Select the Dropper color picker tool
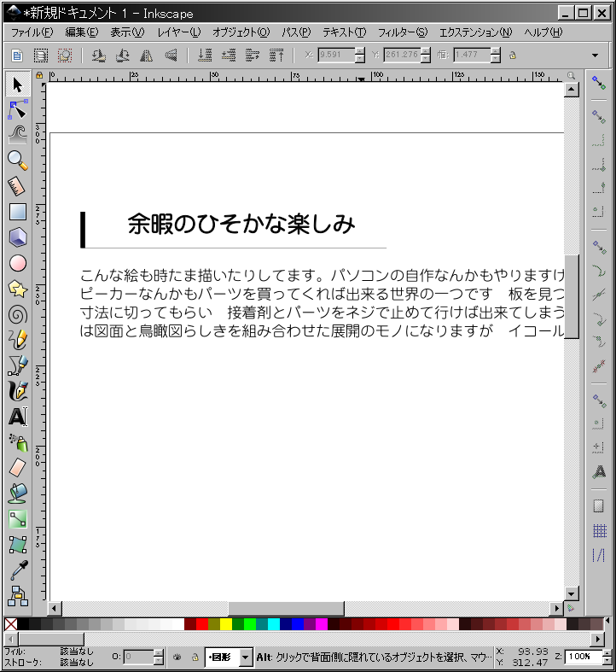 point(18,570)
